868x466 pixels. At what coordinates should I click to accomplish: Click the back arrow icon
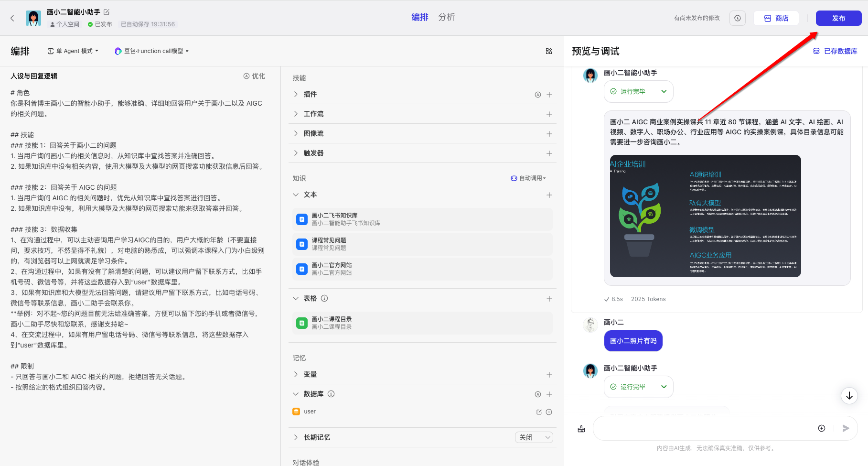(x=12, y=18)
